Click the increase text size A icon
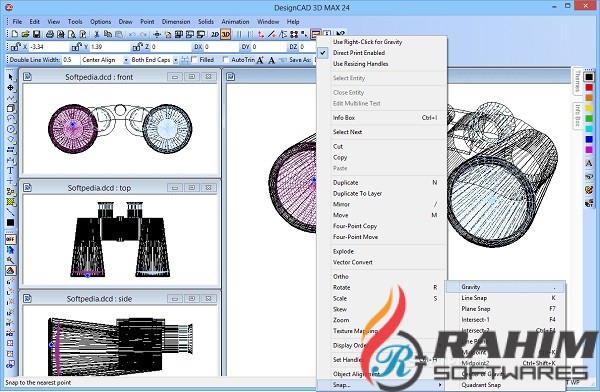 pyautogui.click(x=260, y=60)
